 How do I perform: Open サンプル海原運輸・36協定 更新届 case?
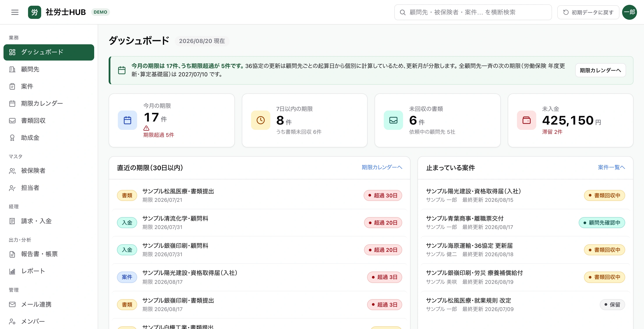click(525, 250)
